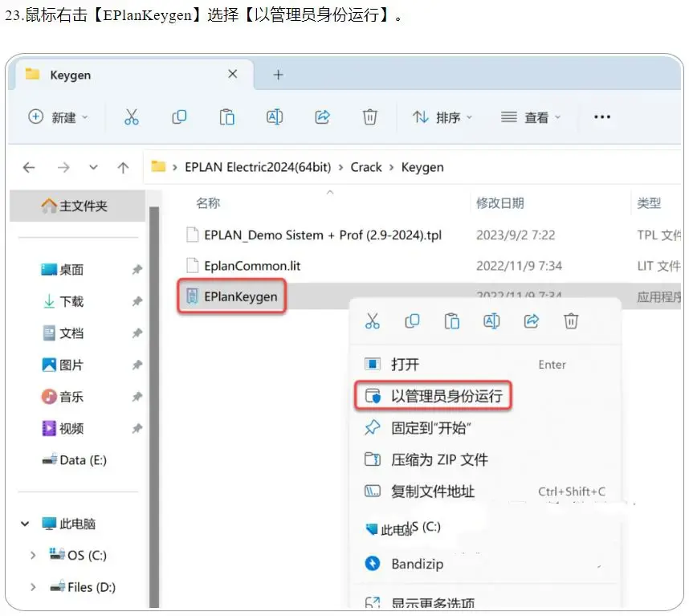Unpin 文档 using its pin icon
Viewport: 689px width, 616px height.
(137, 333)
